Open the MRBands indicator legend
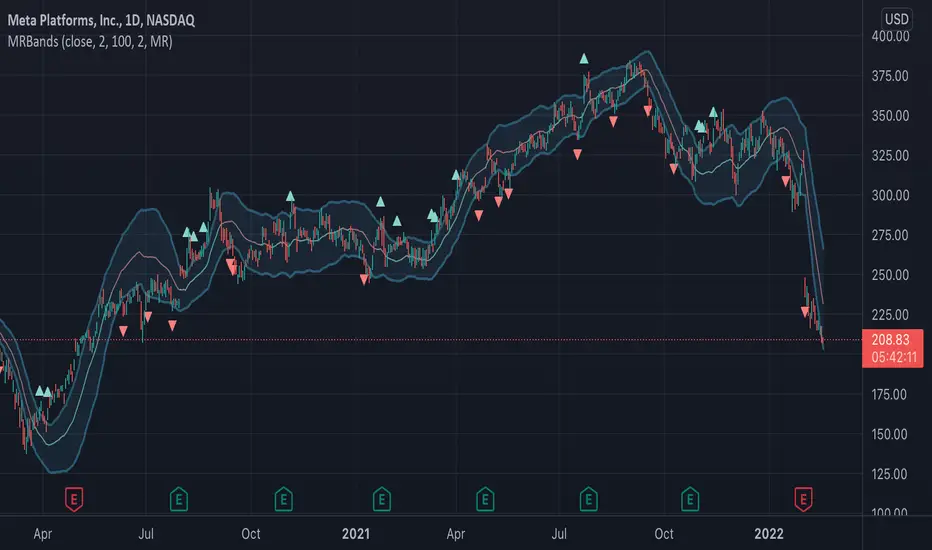The image size is (932, 550). [x=90, y=42]
